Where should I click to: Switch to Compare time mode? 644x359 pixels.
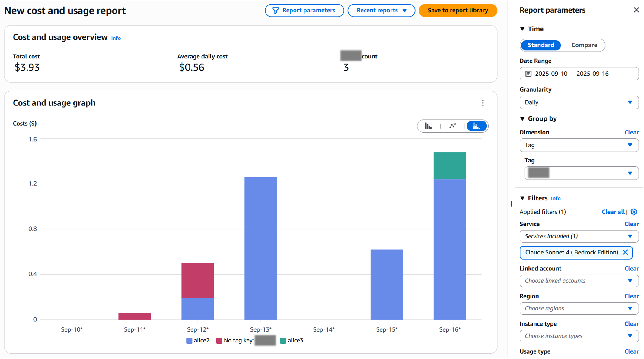click(x=584, y=45)
